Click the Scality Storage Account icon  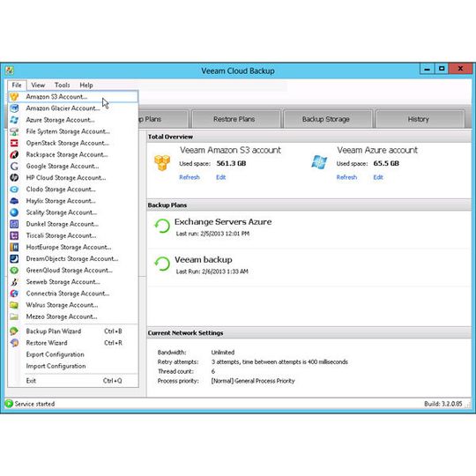click(x=14, y=212)
